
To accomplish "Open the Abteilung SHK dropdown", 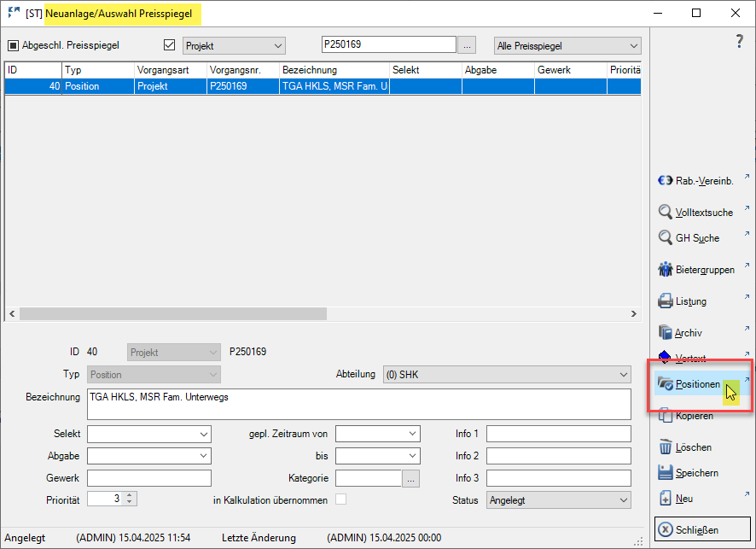I will [x=507, y=375].
